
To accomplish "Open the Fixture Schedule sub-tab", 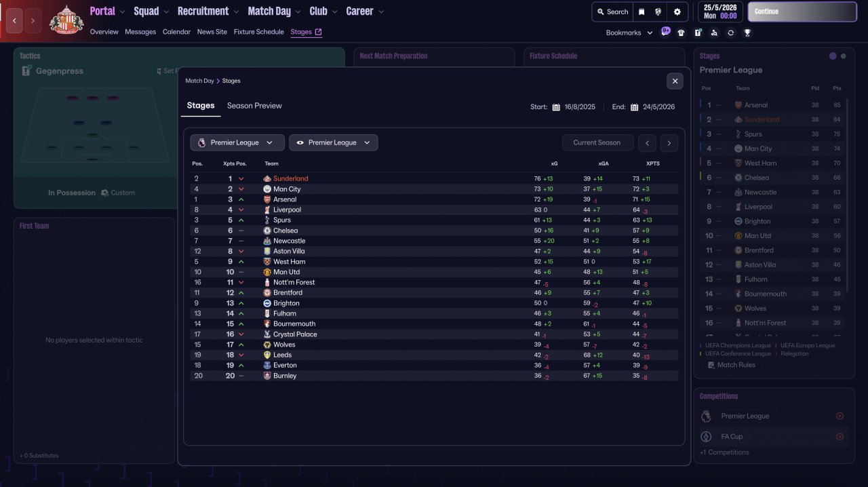I will click(x=259, y=32).
